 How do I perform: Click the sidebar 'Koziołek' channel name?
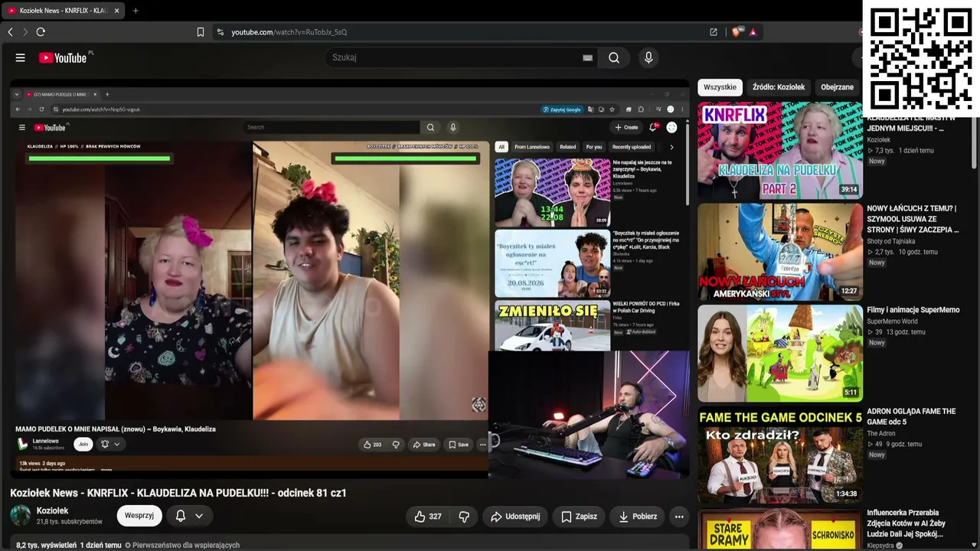pos(878,140)
